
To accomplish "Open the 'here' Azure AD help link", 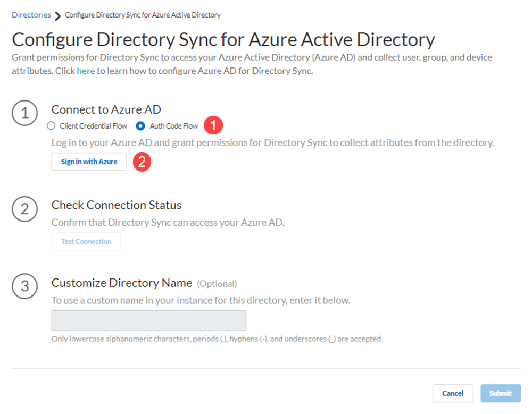I will 86,71.
